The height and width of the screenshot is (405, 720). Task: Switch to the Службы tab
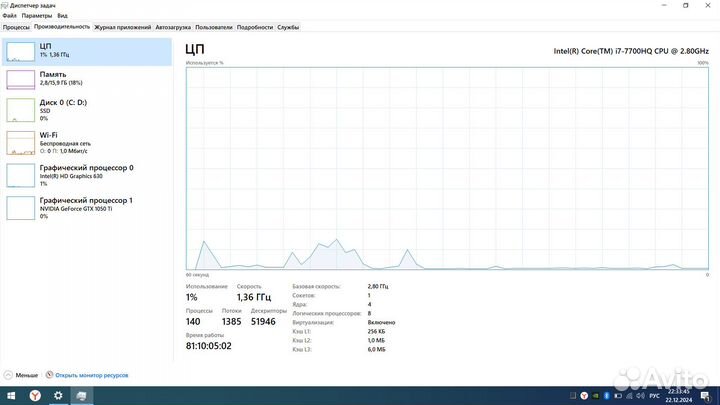pyautogui.click(x=288, y=28)
